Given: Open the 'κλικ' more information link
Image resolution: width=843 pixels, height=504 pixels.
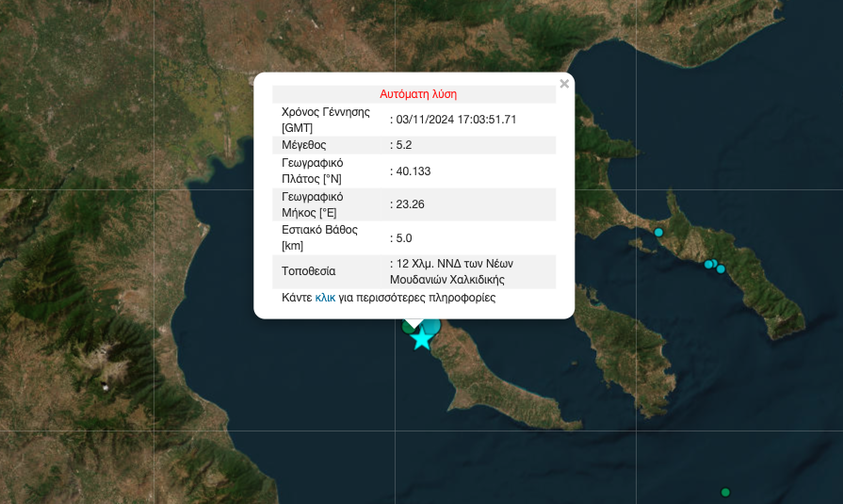Looking at the screenshot, I should point(325,298).
